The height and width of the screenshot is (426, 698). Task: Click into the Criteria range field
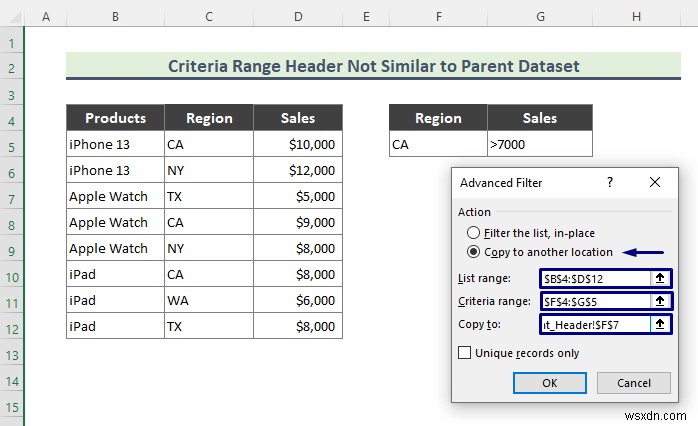594,300
